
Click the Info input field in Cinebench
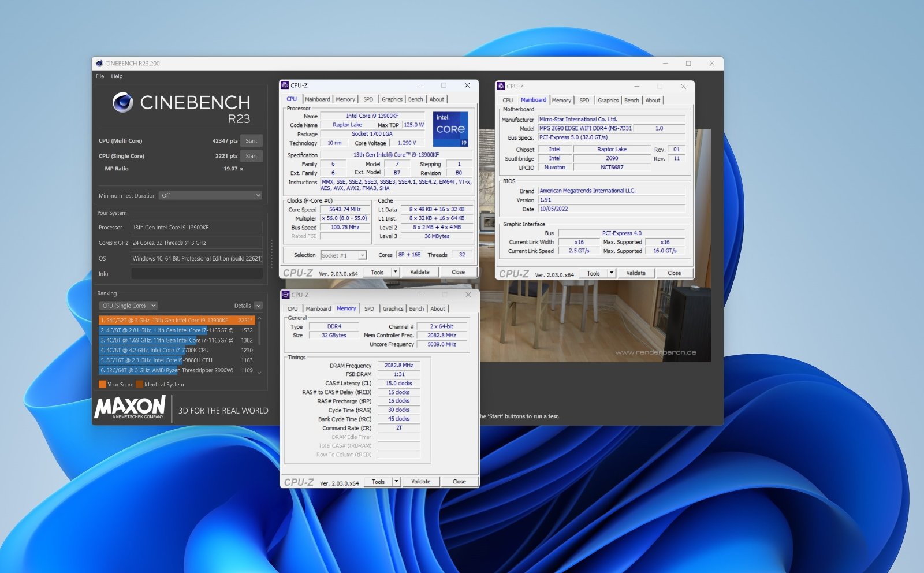click(197, 274)
